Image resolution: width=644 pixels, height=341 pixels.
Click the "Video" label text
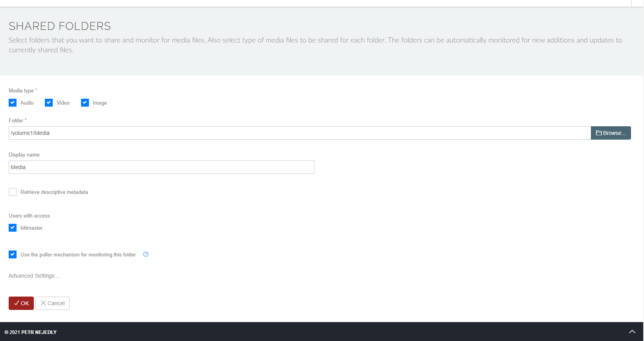click(x=63, y=103)
